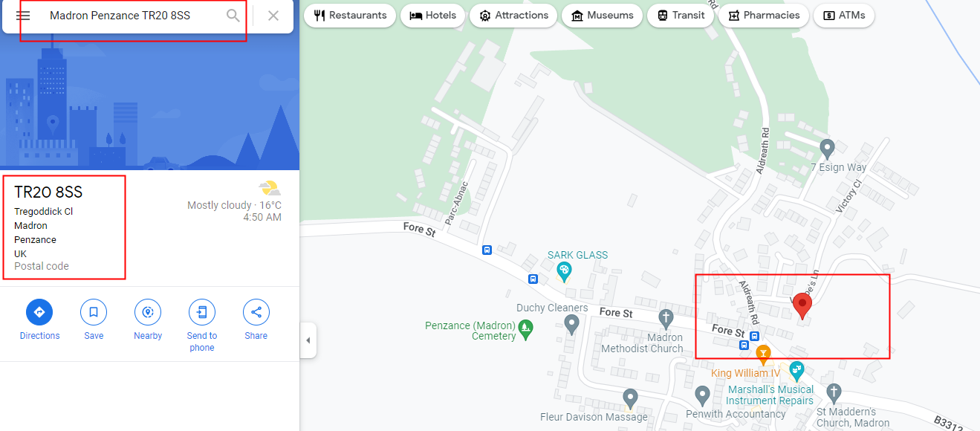Open the hamburger main menu
The width and height of the screenshot is (980, 431).
23,16
